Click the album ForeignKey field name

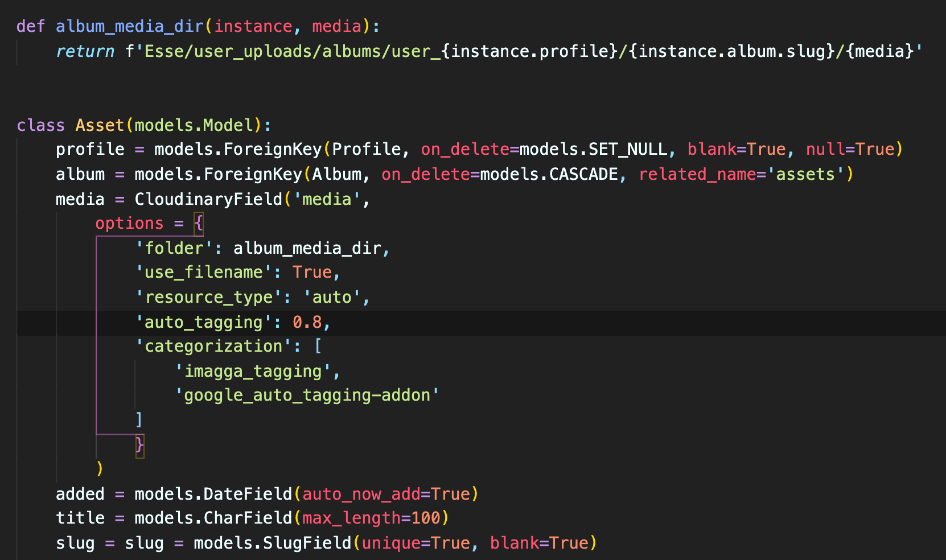(80, 174)
